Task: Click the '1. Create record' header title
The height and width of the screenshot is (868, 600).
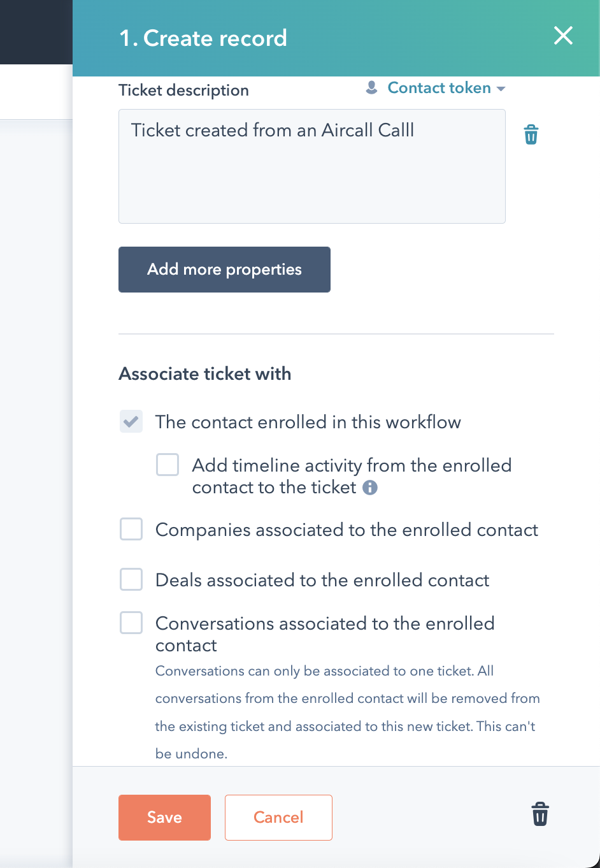Action: (x=203, y=38)
